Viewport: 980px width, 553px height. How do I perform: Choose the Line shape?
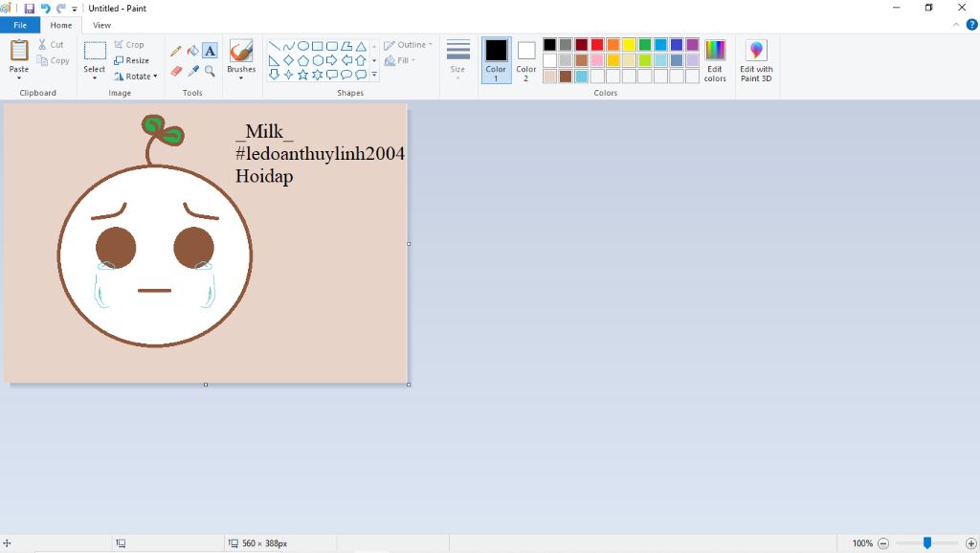275,46
